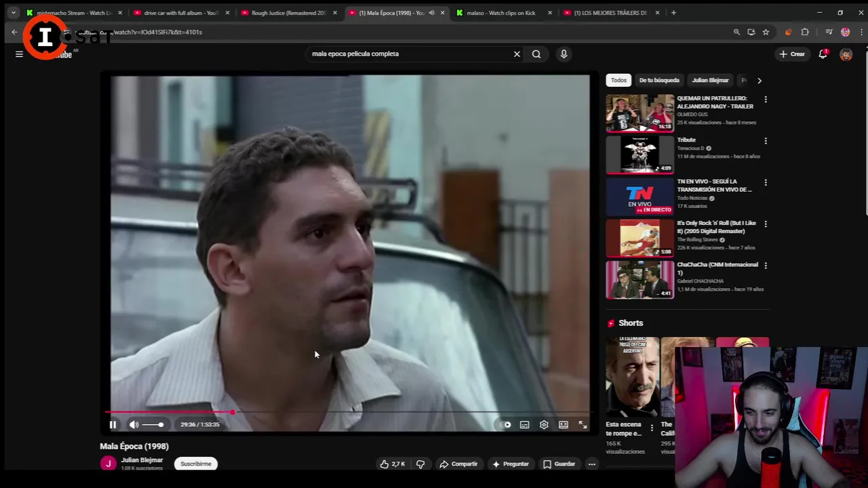Click the Preguntar button

(511, 464)
